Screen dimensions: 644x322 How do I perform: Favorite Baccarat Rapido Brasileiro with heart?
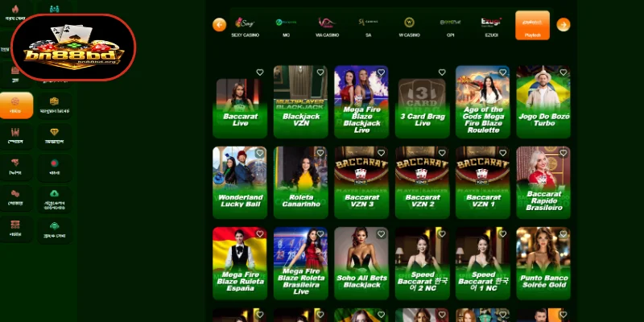pos(563,153)
